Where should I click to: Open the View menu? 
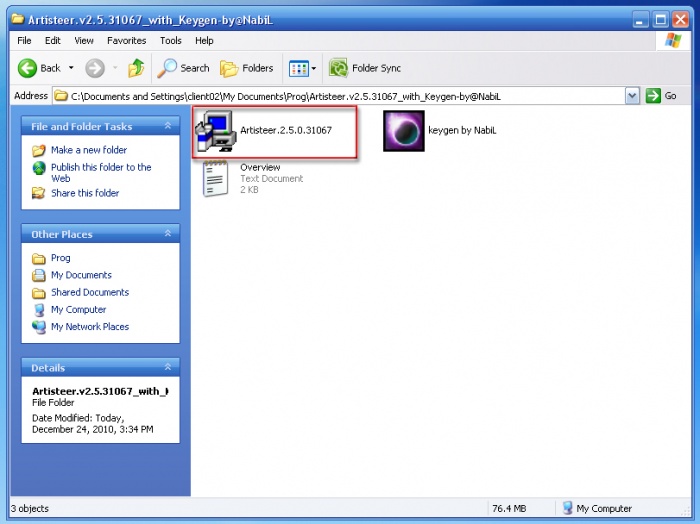click(x=84, y=41)
